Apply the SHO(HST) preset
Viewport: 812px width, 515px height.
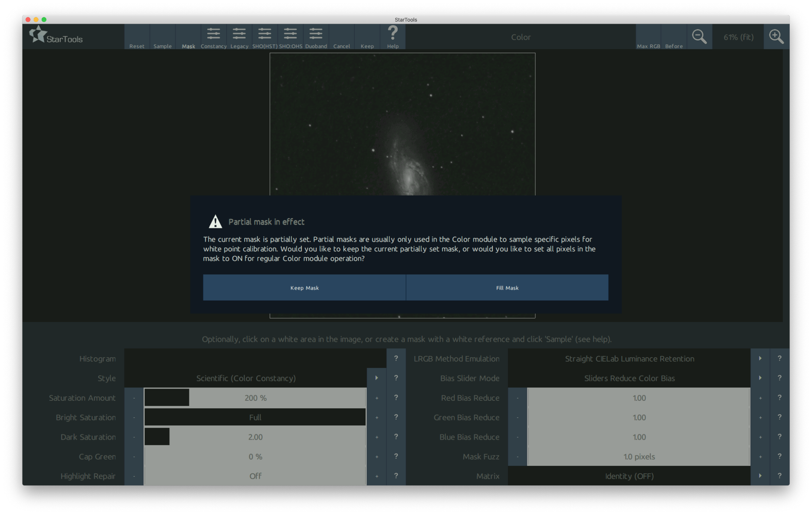265,37
